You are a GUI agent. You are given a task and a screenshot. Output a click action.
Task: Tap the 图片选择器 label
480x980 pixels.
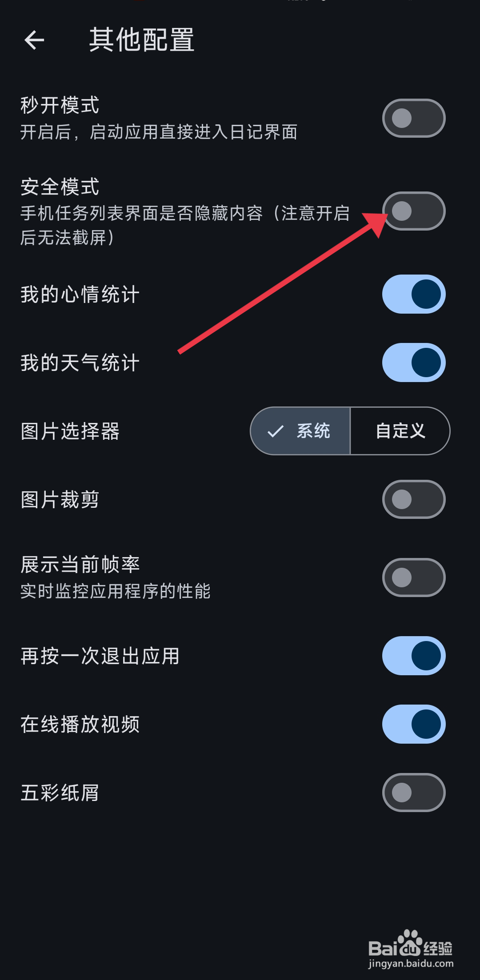[70, 431]
